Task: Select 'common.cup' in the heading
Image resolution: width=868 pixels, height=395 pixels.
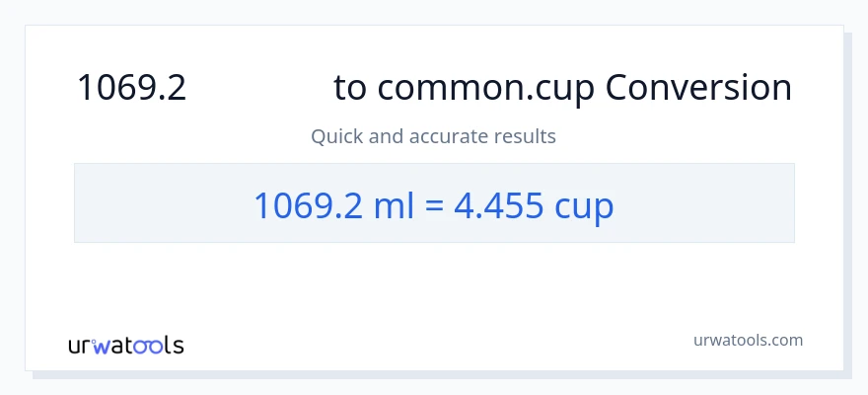Action: (486, 89)
